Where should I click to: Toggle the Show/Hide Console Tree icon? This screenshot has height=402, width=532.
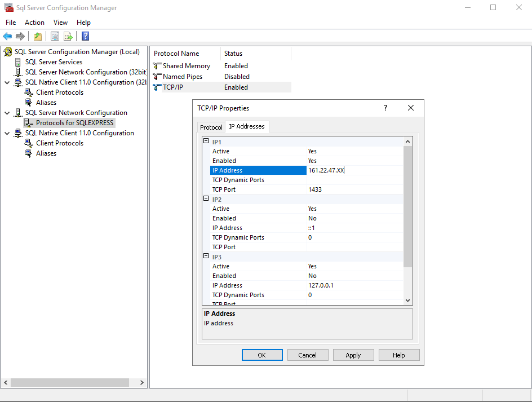[54, 36]
